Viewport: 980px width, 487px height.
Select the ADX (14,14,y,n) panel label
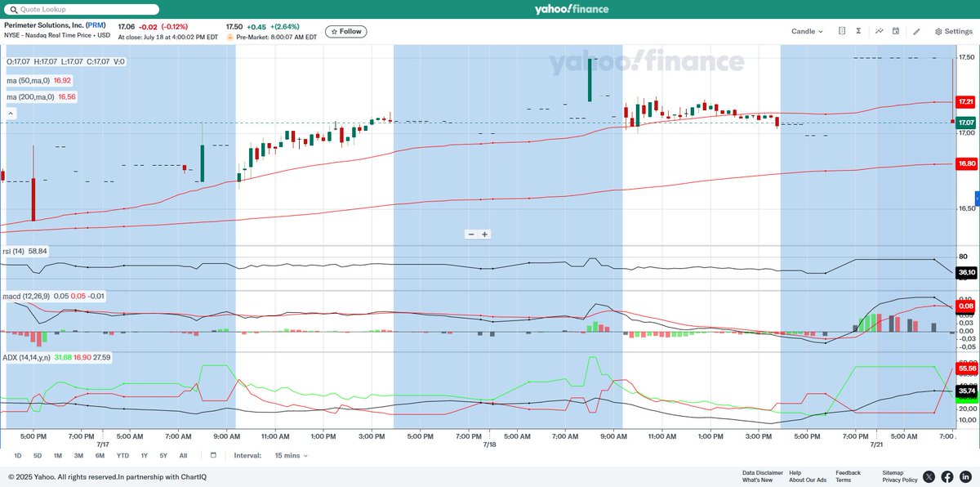pyautogui.click(x=57, y=357)
